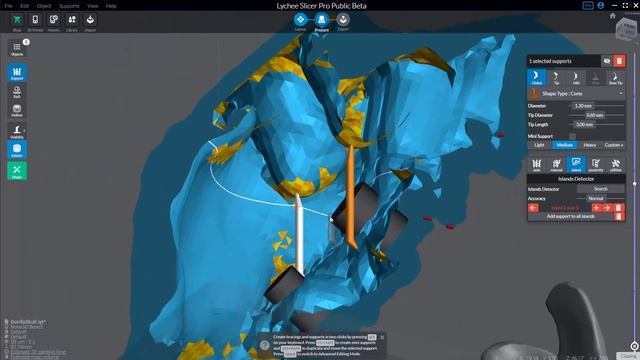The width and height of the screenshot is (640, 360).
Task: Select the manual supports mode icon
Action: [556, 164]
